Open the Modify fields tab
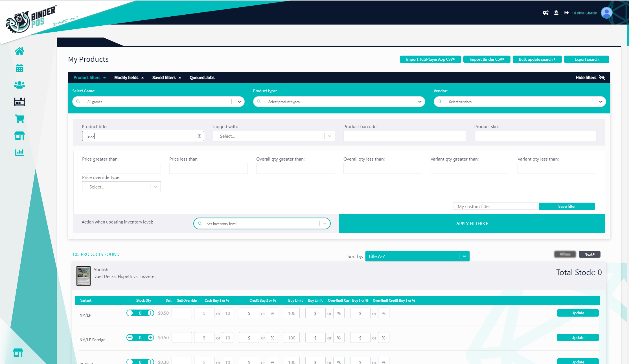Screen dimensions: 629x364 [129, 78]
